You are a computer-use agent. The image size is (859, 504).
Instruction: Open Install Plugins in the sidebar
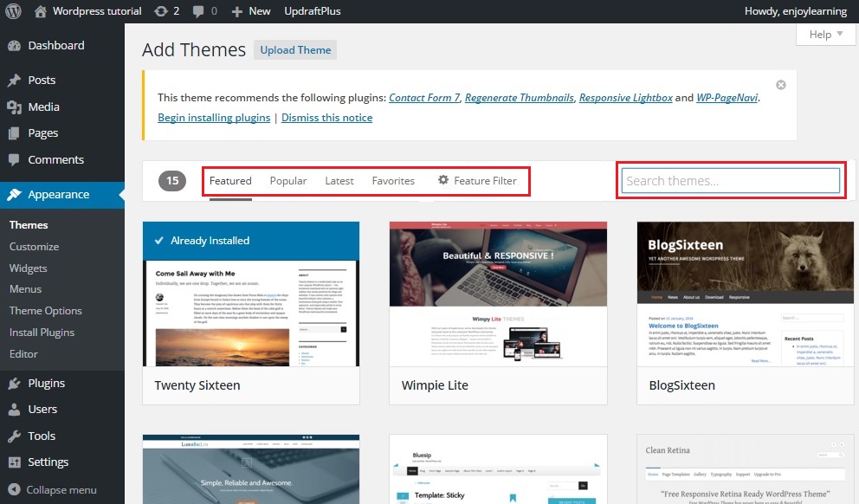[x=42, y=333]
